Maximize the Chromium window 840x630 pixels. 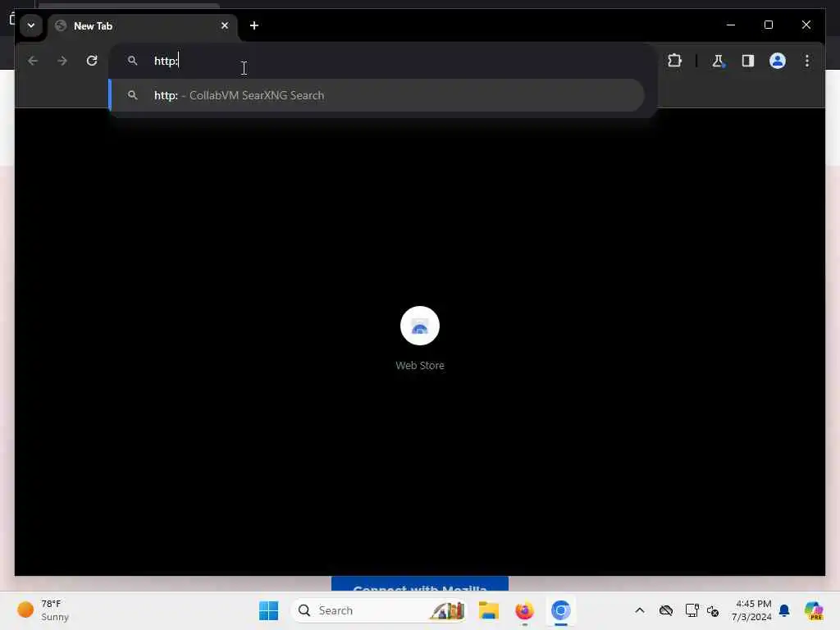coord(768,25)
